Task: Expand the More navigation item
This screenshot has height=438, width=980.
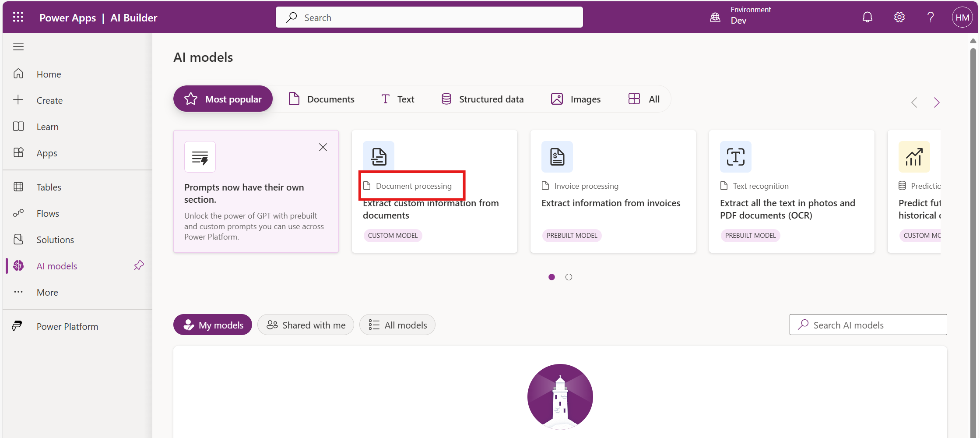Action: click(47, 292)
